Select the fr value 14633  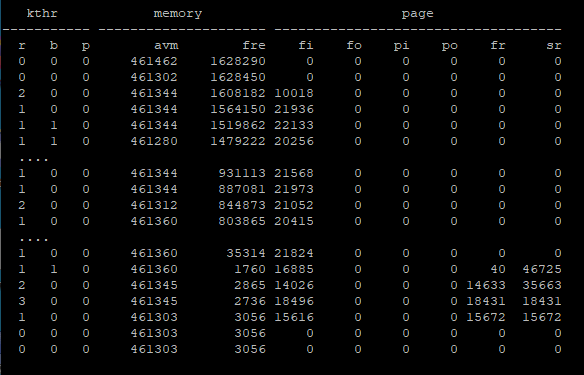[486, 286]
